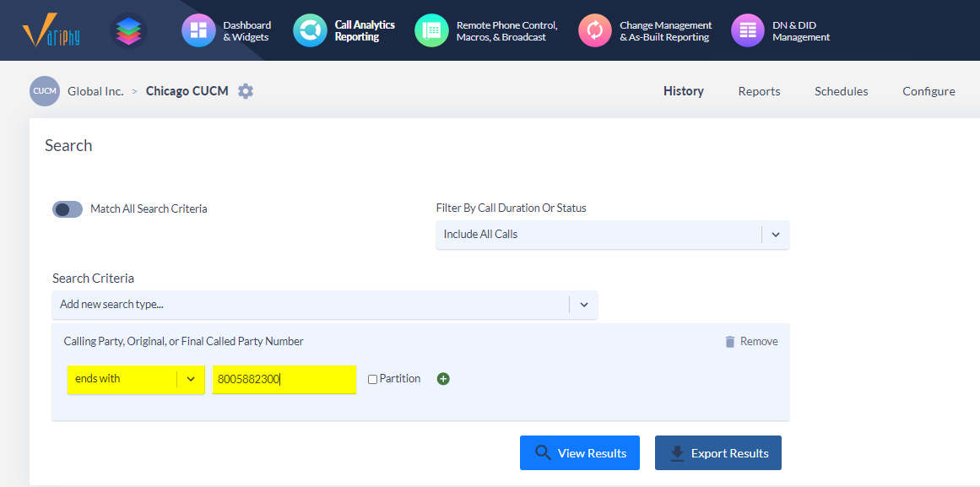Viewport: 980px width, 487px height.
Task: Expand the Add new search type dropdown
Action: (325, 305)
